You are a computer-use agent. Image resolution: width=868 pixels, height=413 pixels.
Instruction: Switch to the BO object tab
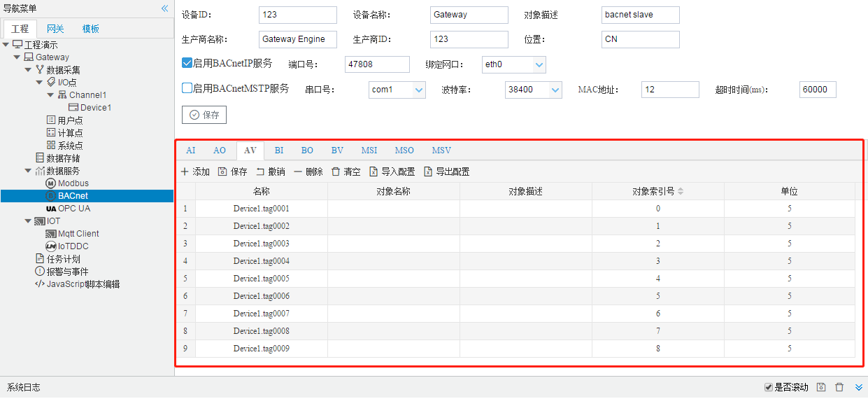click(x=308, y=150)
